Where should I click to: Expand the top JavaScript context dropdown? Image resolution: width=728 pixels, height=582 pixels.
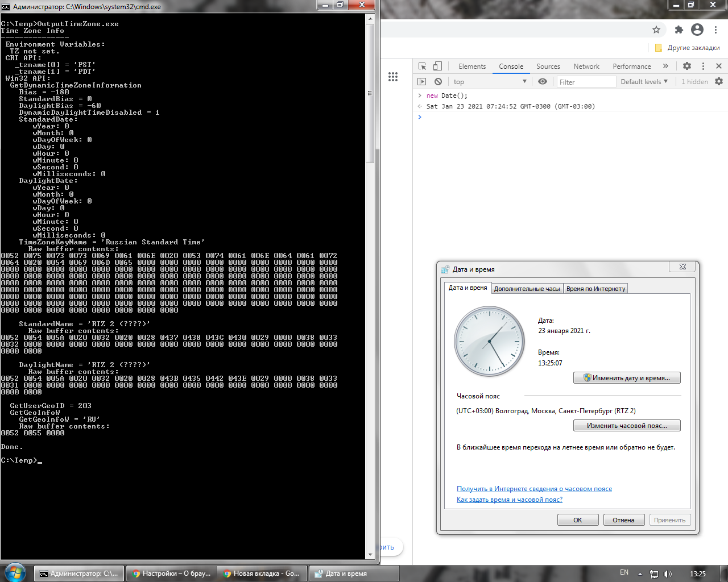coord(490,81)
